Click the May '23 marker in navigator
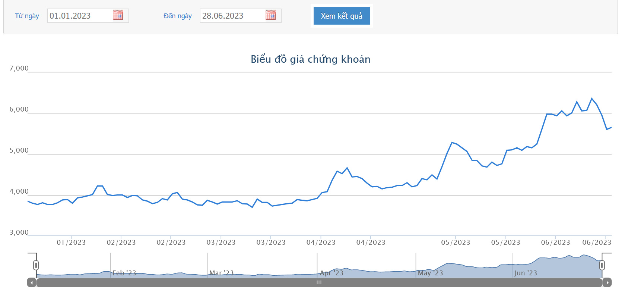Viewport: 644px width, 294px height. [x=430, y=273]
